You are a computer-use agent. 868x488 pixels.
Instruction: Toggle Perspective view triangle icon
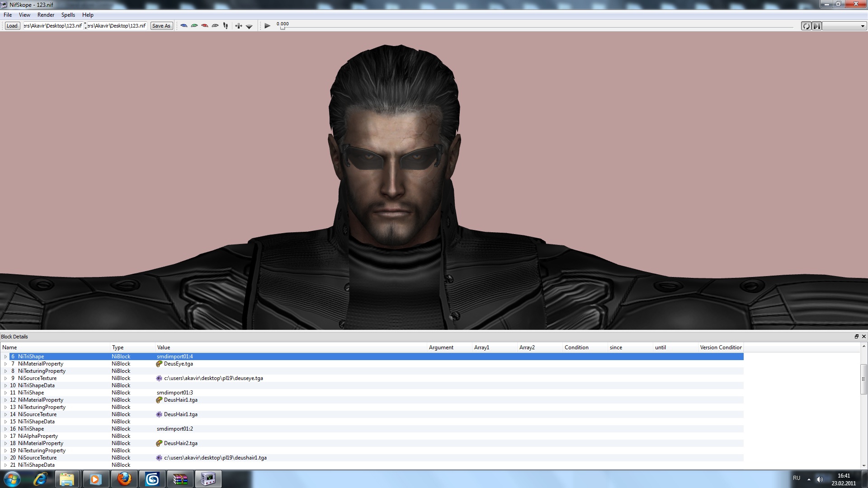pyautogui.click(x=249, y=26)
